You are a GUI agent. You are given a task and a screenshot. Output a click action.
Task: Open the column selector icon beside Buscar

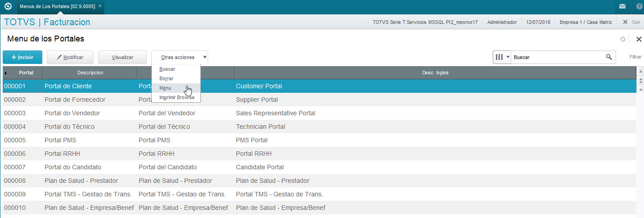coord(502,57)
